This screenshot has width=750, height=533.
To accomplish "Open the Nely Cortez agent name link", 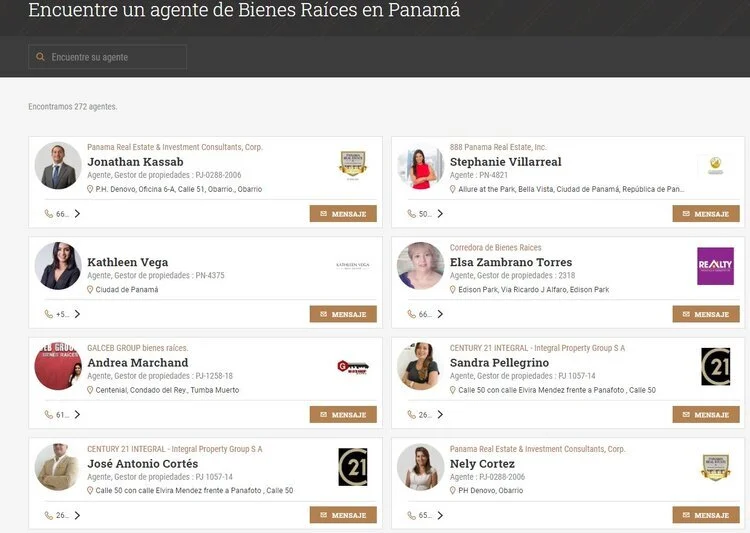I will click(482, 464).
